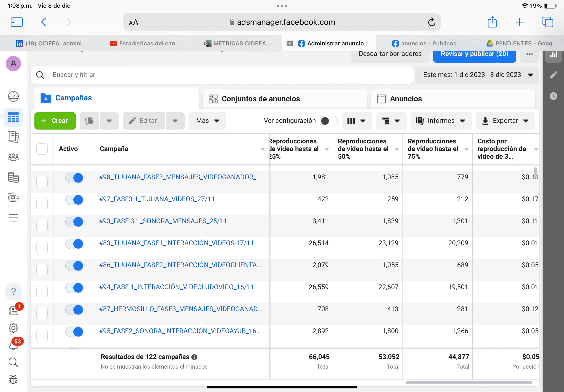Click the Billing stack icon in sidebar

pos(13,177)
